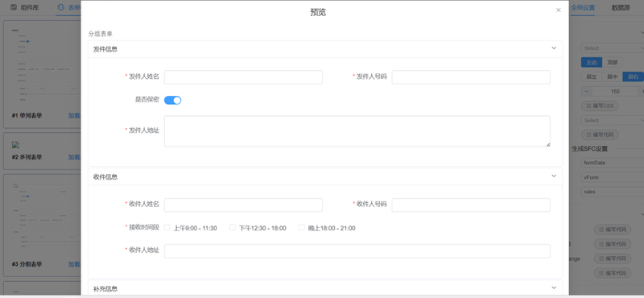Click the 发件人姓名 input field
The width and height of the screenshot is (644, 298).
(x=243, y=77)
